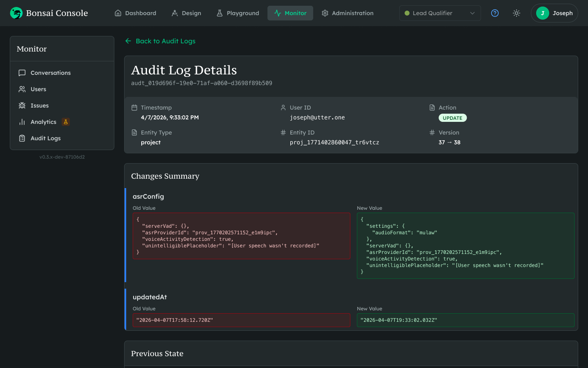The height and width of the screenshot is (368, 588).
Task: Click the chevron on project selector
Action: click(472, 13)
